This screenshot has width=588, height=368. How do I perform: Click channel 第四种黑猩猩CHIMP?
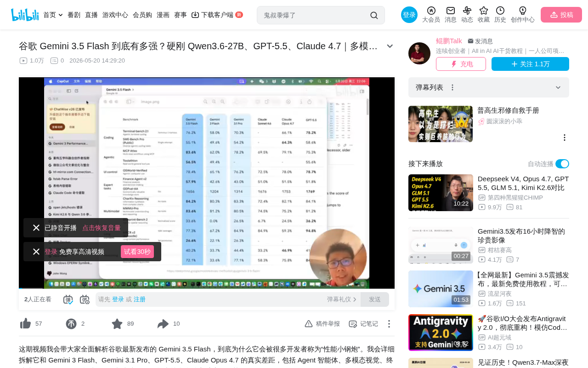[515, 198]
